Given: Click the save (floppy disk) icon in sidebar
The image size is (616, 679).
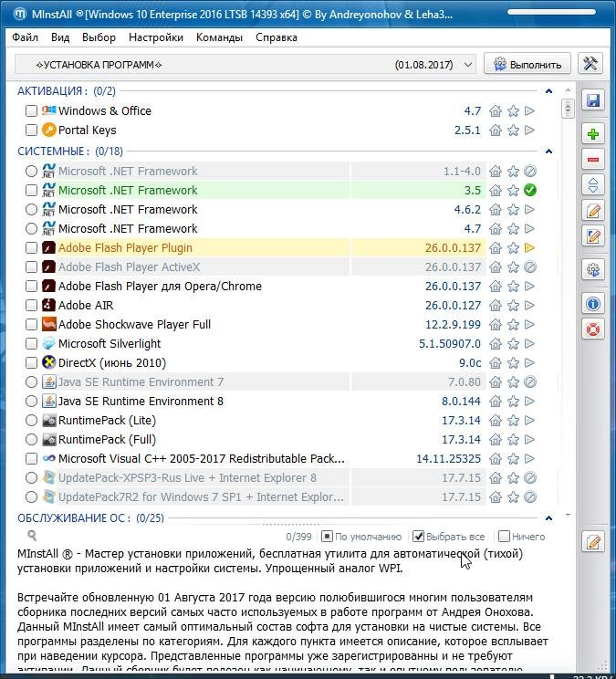Looking at the screenshot, I should tap(592, 100).
